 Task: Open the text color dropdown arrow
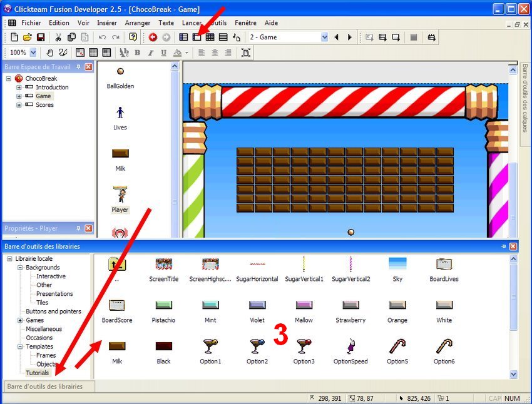click(x=187, y=53)
